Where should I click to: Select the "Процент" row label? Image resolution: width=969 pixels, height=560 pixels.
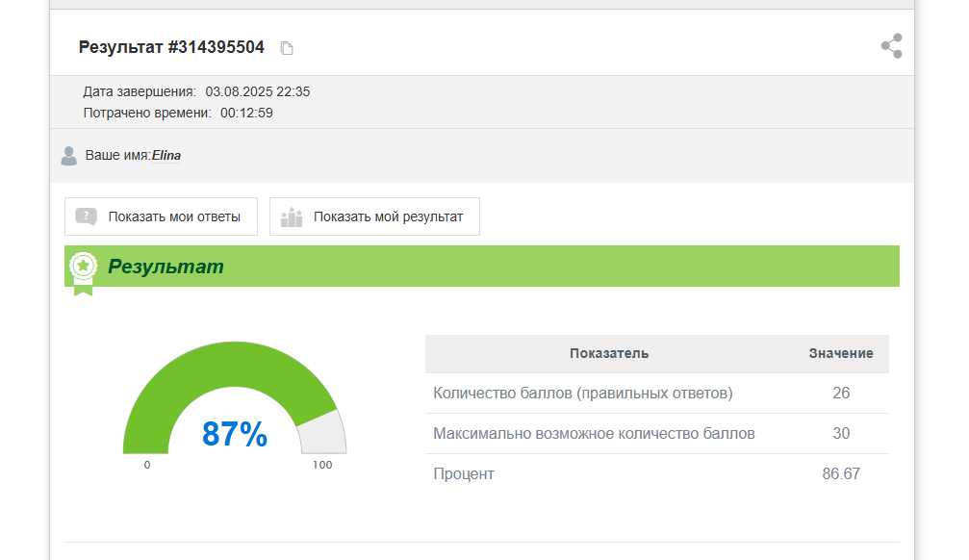(x=464, y=474)
